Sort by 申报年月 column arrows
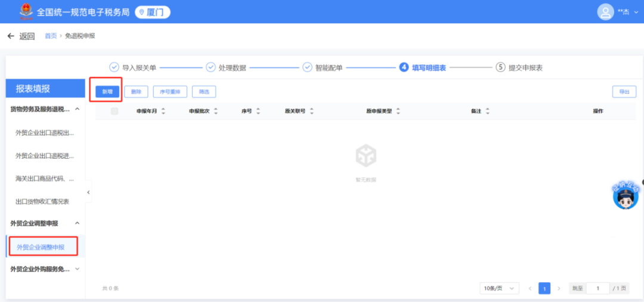Image resolution: width=644 pixels, height=302 pixels. (x=163, y=111)
